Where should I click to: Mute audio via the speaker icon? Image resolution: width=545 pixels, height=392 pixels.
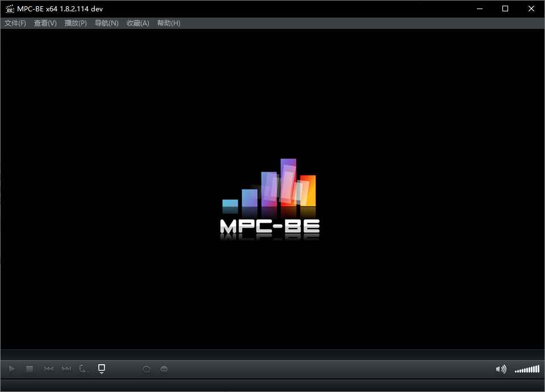(500, 369)
